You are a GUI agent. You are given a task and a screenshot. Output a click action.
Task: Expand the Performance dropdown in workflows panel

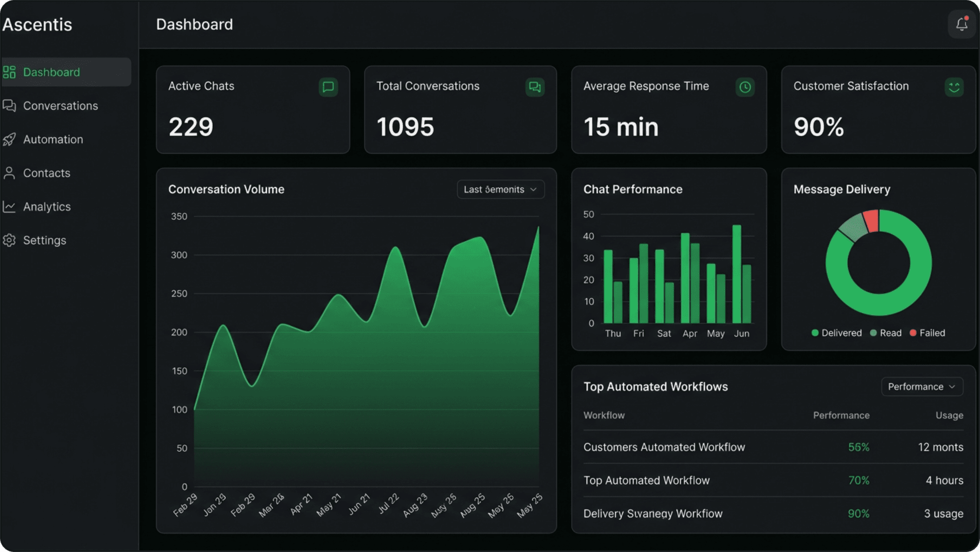point(922,386)
